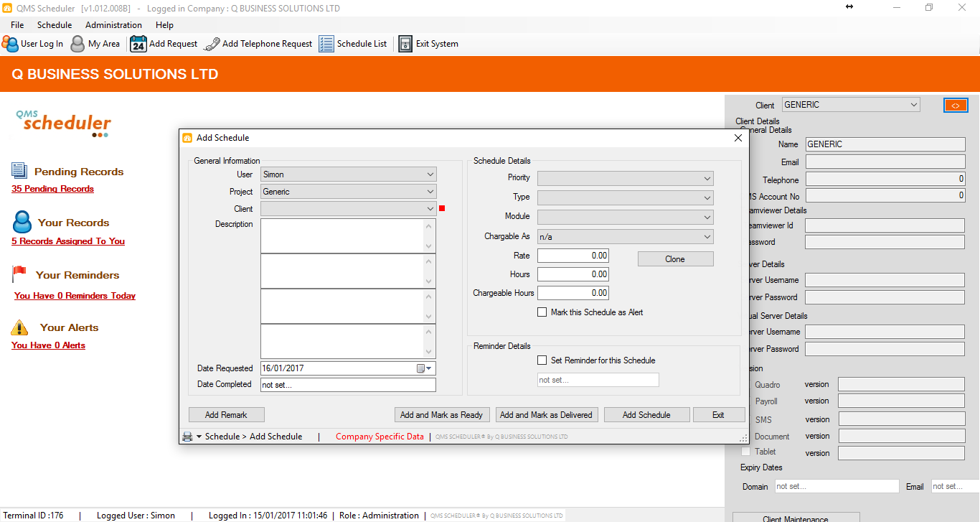Open calendar picker for Date Requested

425,368
